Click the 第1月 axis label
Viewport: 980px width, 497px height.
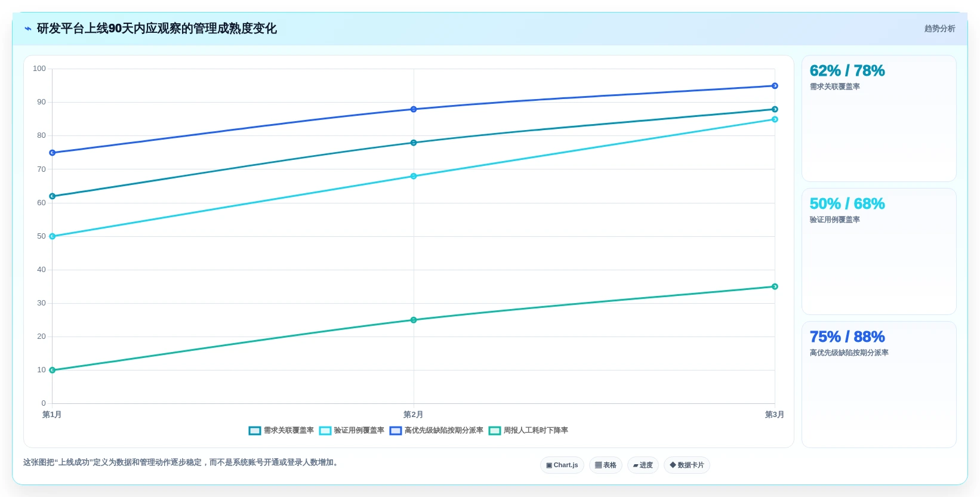point(52,415)
